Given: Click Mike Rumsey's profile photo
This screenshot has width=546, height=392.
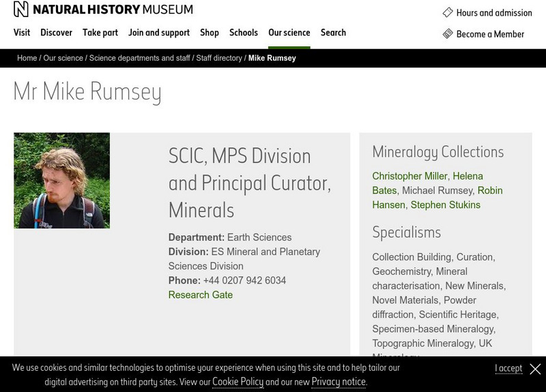Looking at the screenshot, I should (x=62, y=181).
